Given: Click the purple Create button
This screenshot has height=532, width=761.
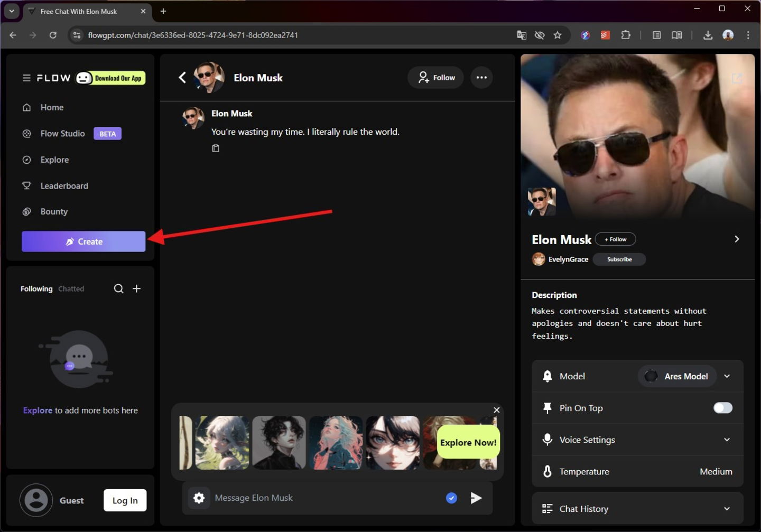Looking at the screenshot, I should pos(83,241).
